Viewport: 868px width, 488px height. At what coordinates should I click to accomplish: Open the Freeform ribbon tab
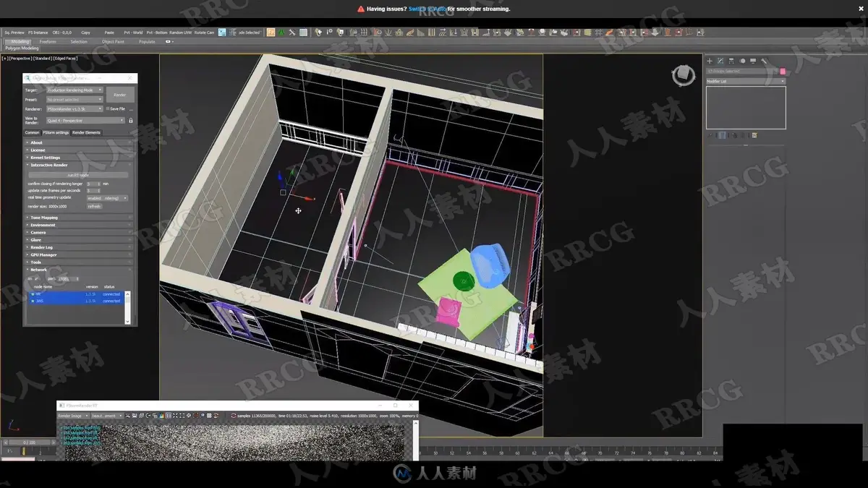pyautogui.click(x=48, y=42)
